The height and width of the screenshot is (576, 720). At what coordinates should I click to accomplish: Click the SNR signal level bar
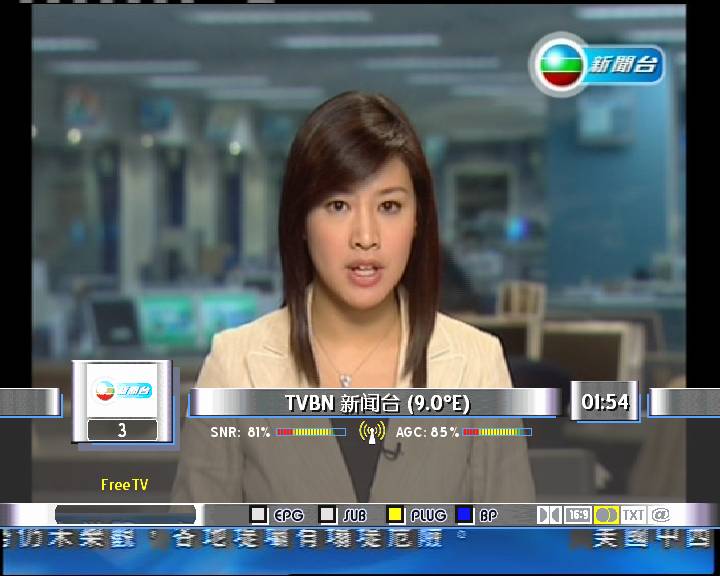coord(310,433)
